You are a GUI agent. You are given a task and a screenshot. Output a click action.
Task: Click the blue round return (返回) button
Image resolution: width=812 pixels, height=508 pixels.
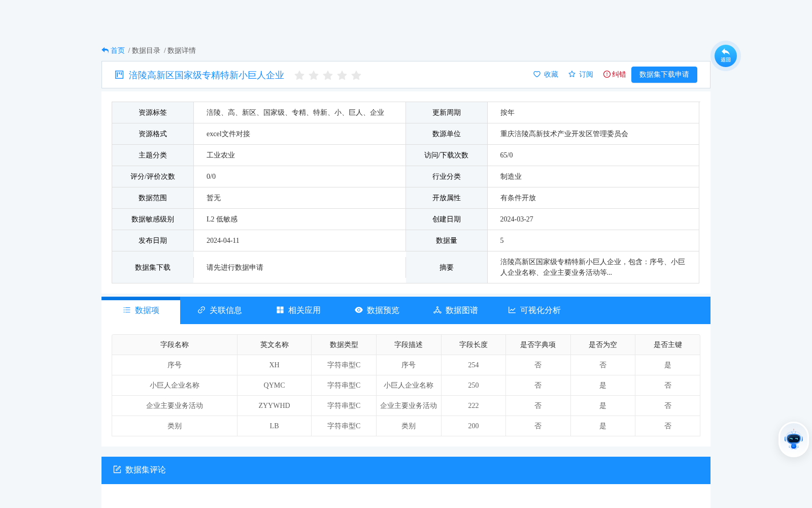[725, 56]
